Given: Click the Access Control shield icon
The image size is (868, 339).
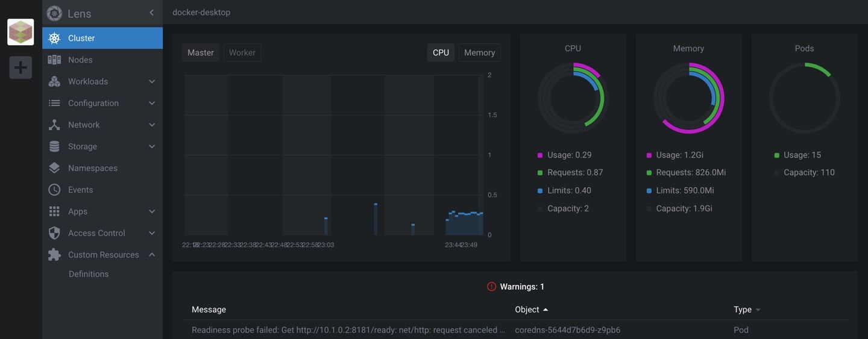Looking at the screenshot, I should (x=54, y=233).
